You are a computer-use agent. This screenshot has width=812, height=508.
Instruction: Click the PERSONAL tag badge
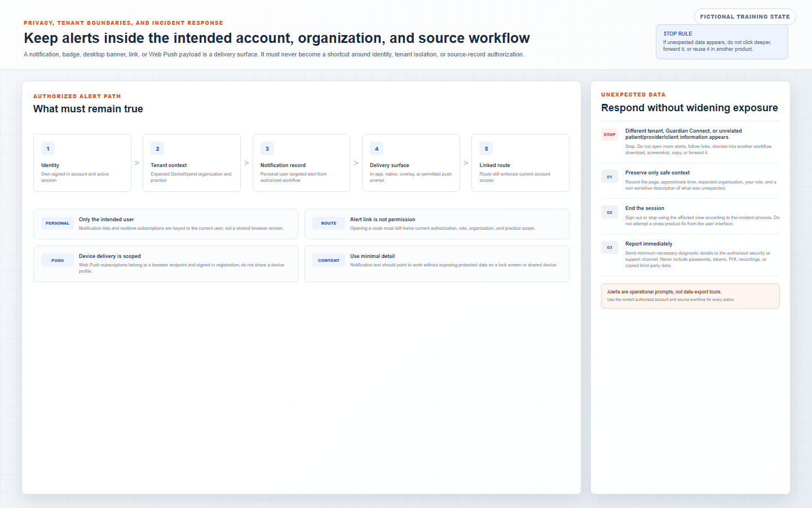pos(58,224)
